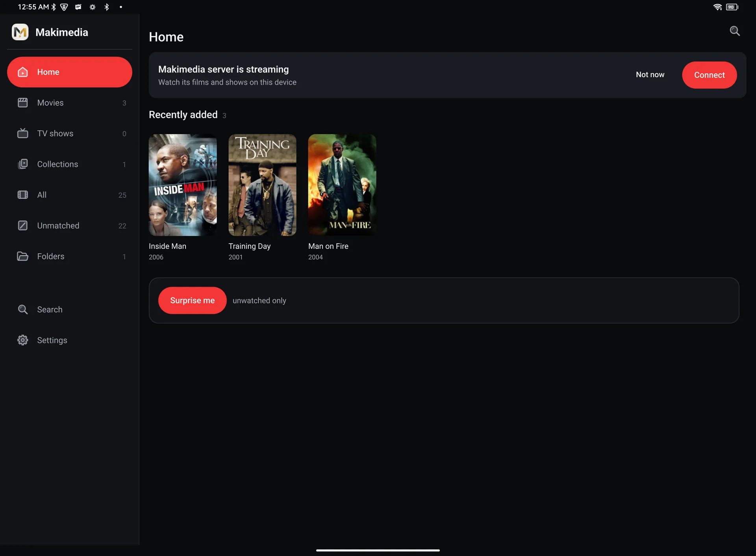This screenshot has width=756, height=556.
Task: Click the Training Day title text
Action: [250, 246]
